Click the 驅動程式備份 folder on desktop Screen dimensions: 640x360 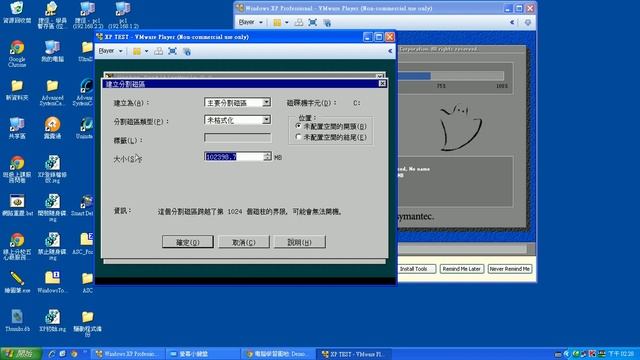[87, 323]
